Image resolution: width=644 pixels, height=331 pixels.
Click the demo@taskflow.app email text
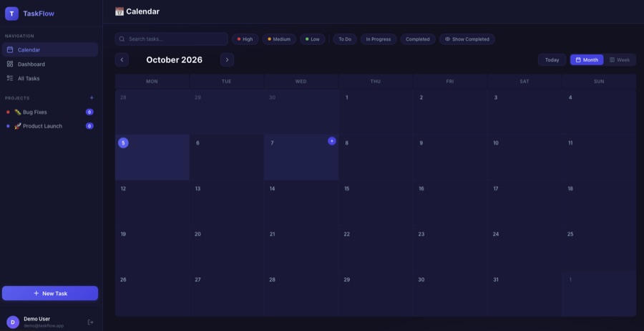click(x=44, y=326)
